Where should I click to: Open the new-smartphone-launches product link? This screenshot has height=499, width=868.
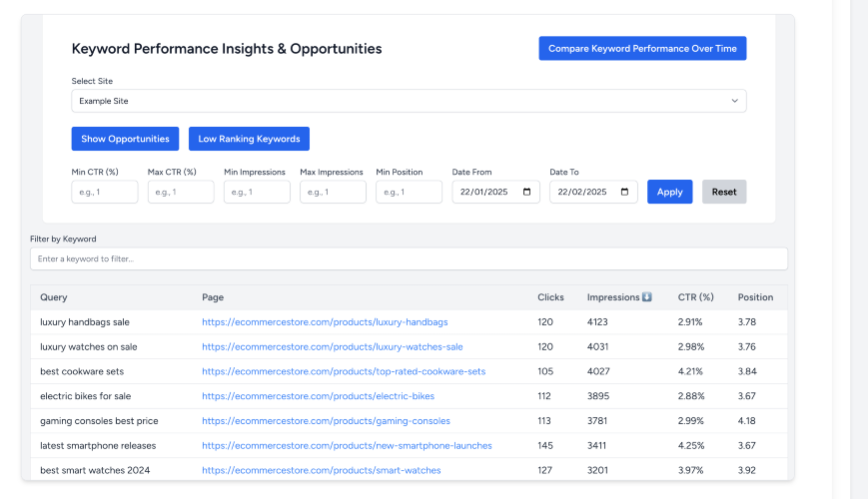pos(347,445)
